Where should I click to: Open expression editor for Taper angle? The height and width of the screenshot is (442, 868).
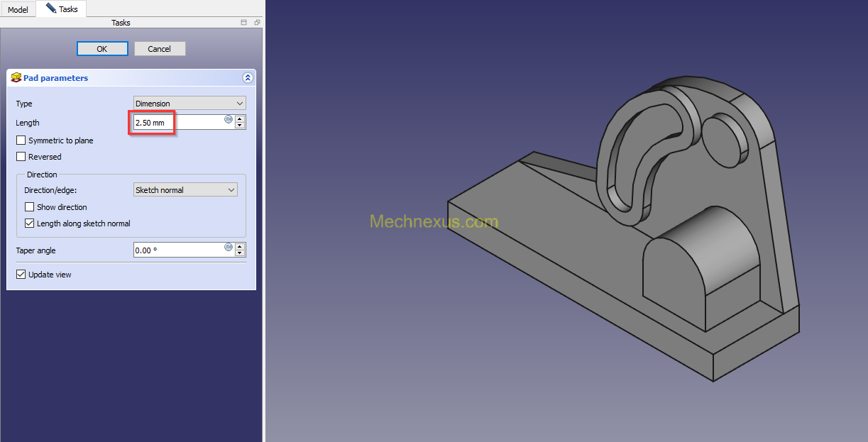click(x=229, y=247)
